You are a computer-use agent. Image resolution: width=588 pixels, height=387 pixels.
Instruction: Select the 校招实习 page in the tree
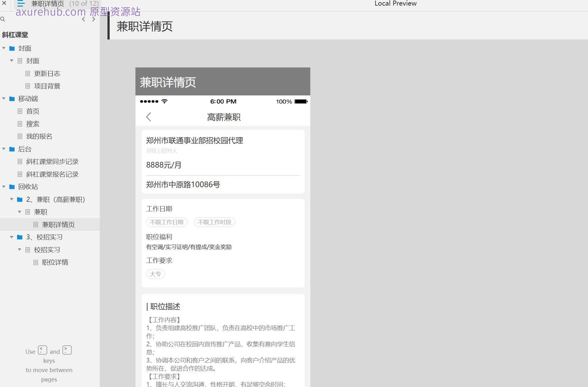tap(47, 250)
